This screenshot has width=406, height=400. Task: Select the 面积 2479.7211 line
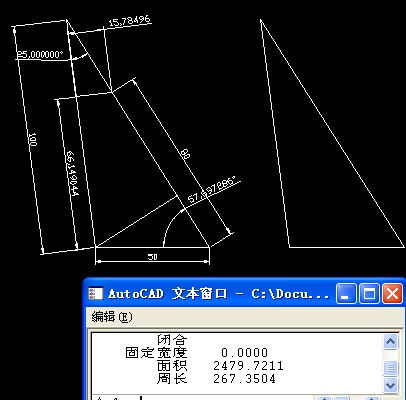click(x=220, y=366)
